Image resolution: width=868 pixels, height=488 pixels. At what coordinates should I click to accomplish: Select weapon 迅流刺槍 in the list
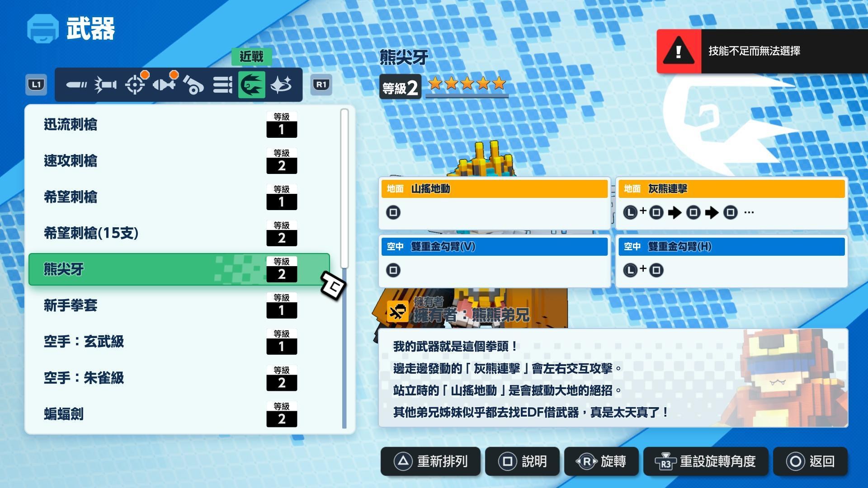click(x=179, y=125)
